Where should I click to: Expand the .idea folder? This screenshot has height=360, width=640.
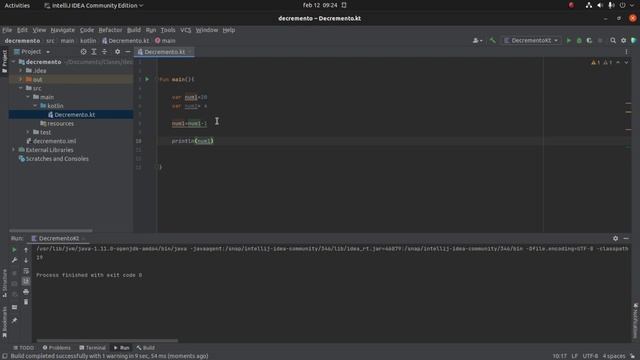[21, 71]
